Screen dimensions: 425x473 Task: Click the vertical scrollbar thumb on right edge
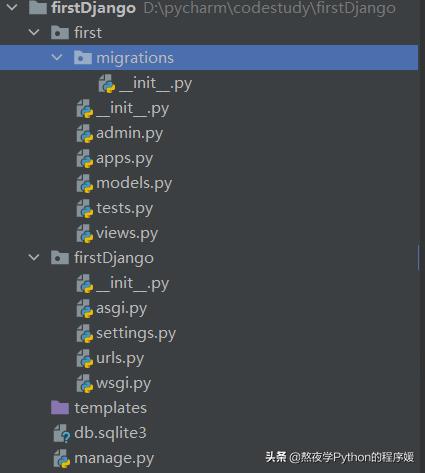click(419, 257)
